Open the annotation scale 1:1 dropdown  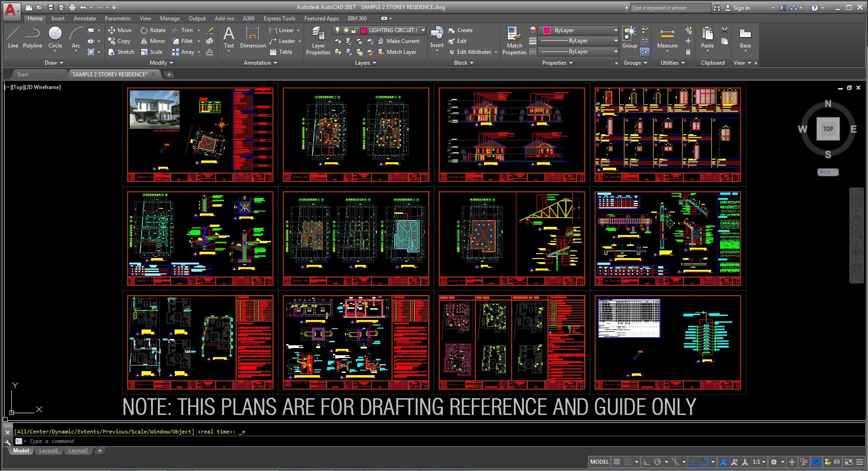759,462
